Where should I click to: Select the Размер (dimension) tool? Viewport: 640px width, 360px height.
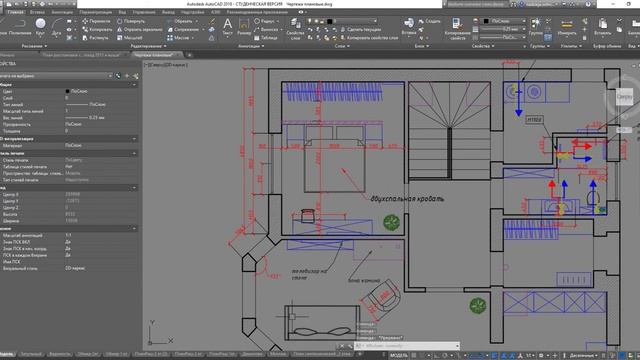click(x=244, y=27)
